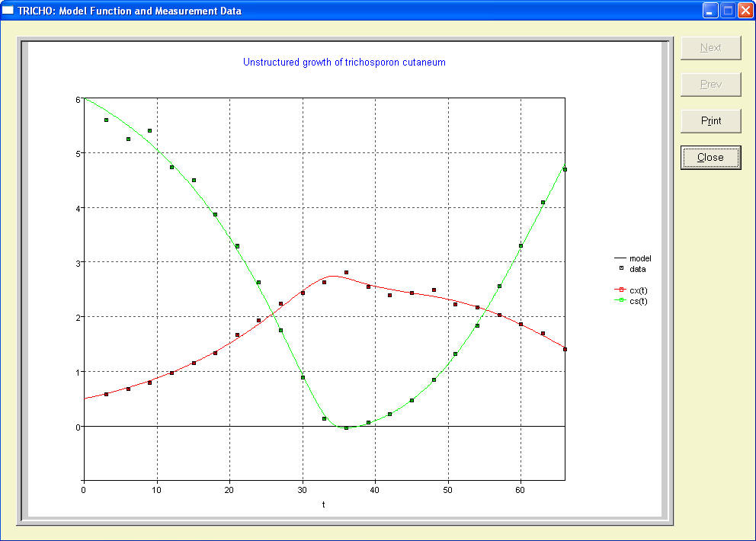Click the Print button
This screenshot has width=756, height=541.
click(x=710, y=120)
